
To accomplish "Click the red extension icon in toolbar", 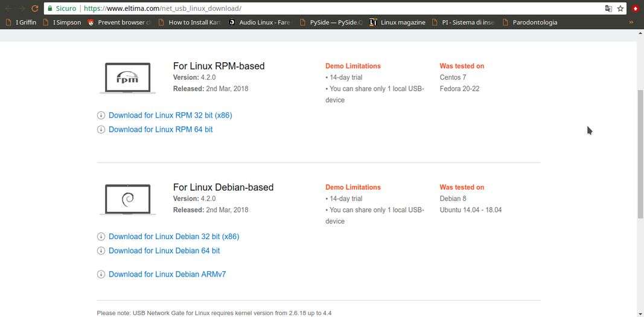I will click(635, 8).
